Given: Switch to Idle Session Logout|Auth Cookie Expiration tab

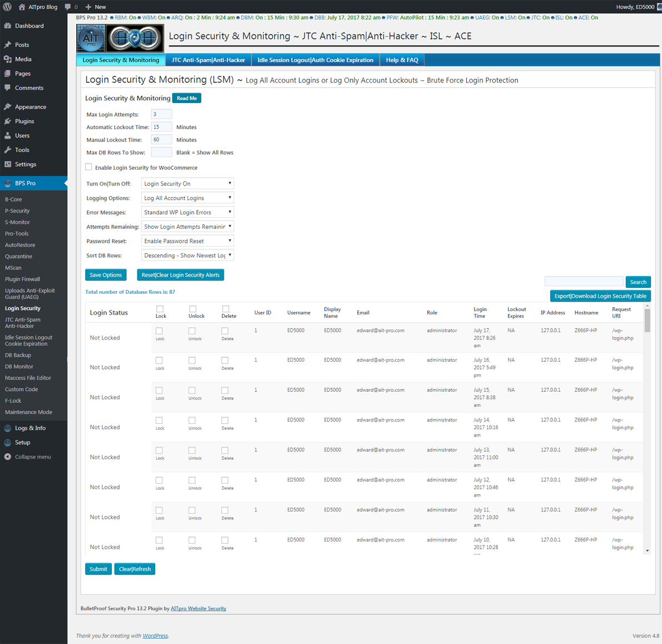Looking at the screenshot, I should coord(315,60).
